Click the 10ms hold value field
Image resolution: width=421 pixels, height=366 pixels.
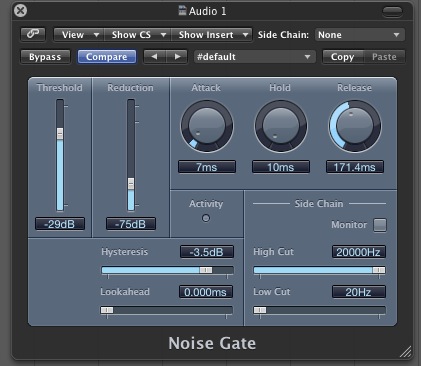click(x=281, y=167)
